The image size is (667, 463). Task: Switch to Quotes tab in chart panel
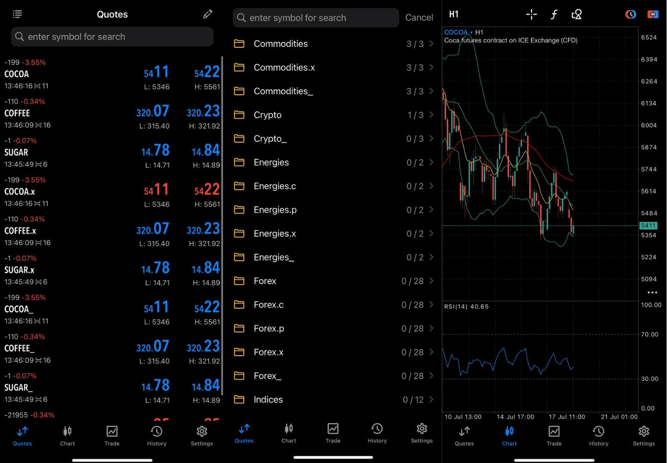(x=464, y=436)
